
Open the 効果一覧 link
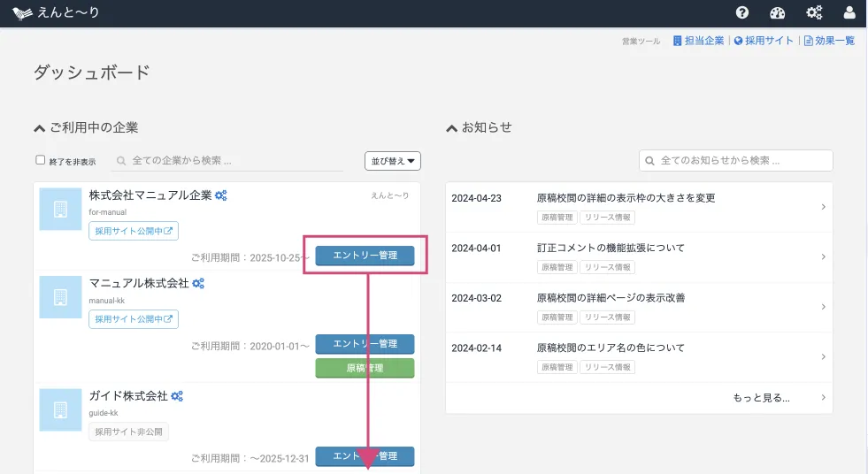829,41
